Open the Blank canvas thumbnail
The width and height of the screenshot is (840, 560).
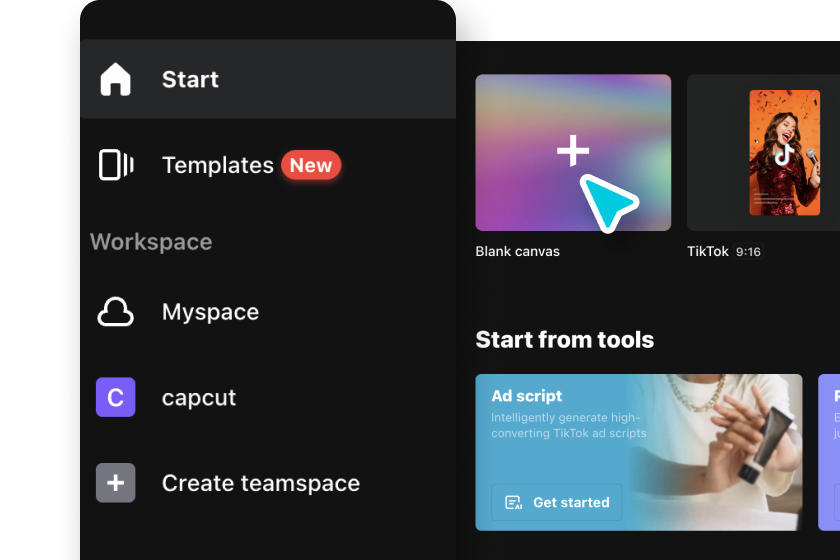(x=573, y=153)
